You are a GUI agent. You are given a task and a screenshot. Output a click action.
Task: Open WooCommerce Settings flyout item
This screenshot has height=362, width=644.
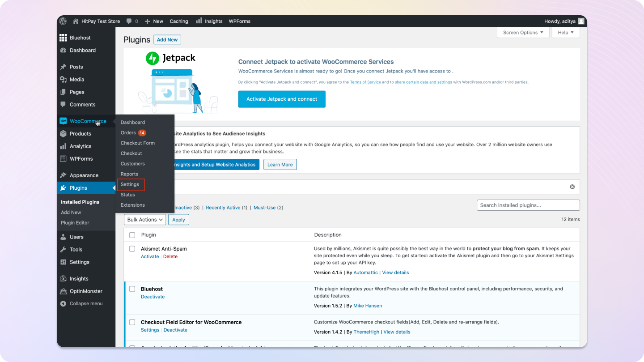pos(130,184)
